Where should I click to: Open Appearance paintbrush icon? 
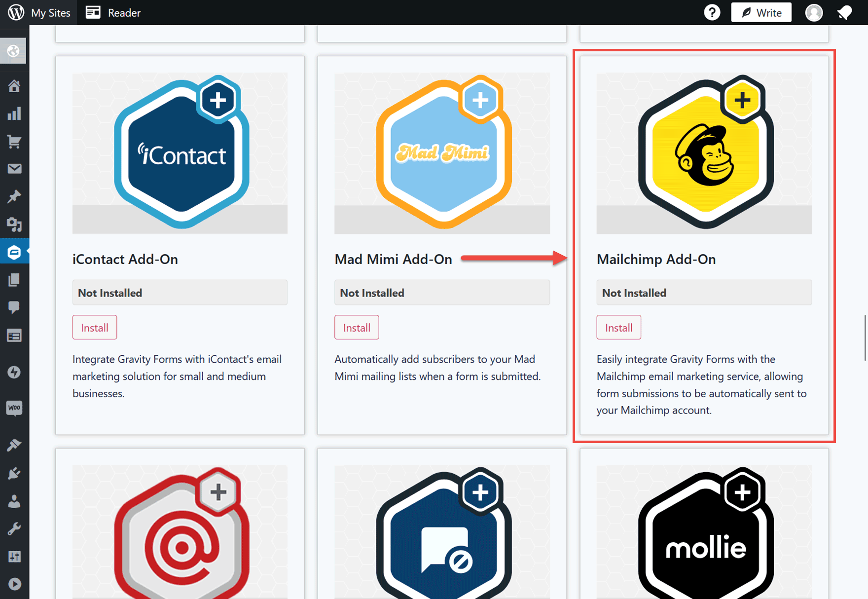coord(14,445)
